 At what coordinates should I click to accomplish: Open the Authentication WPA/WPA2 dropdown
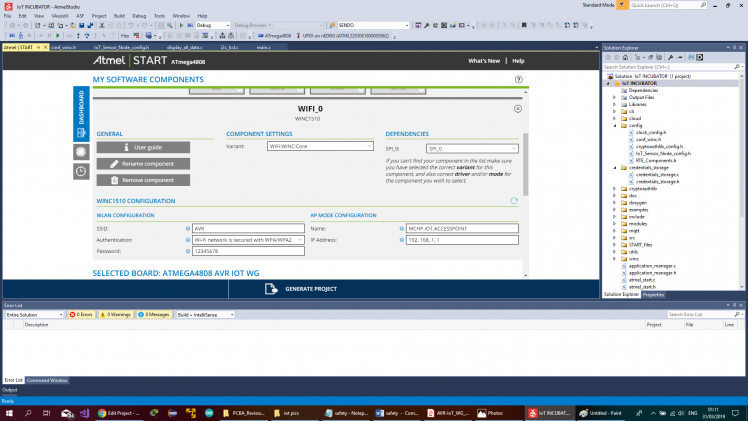pos(243,240)
